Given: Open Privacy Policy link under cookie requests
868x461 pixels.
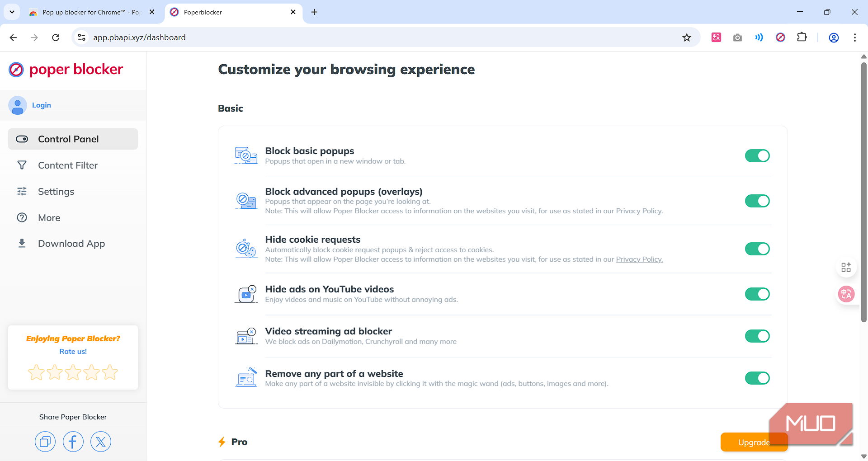Looking at the screenshot, I should point(639,259).
